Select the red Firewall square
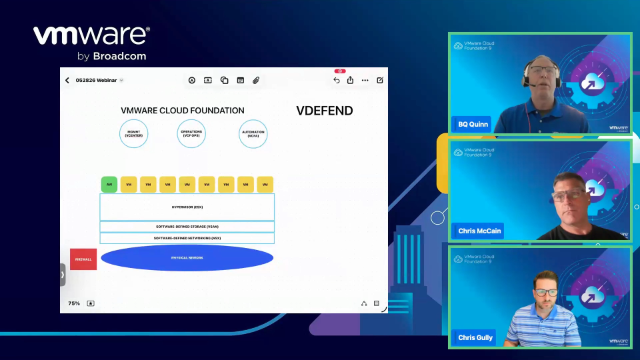Screen dimensions: 640x360 click(x=83, y=259)
